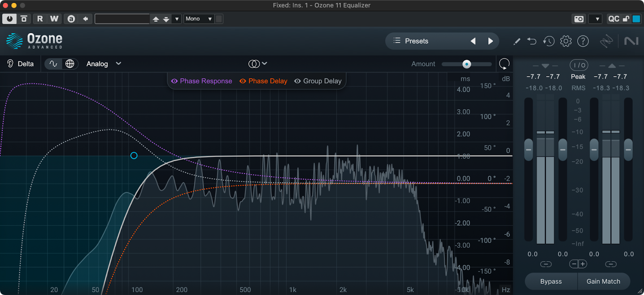Click the preset name input field
Screen dimensions: 644x295
[122, 19]
